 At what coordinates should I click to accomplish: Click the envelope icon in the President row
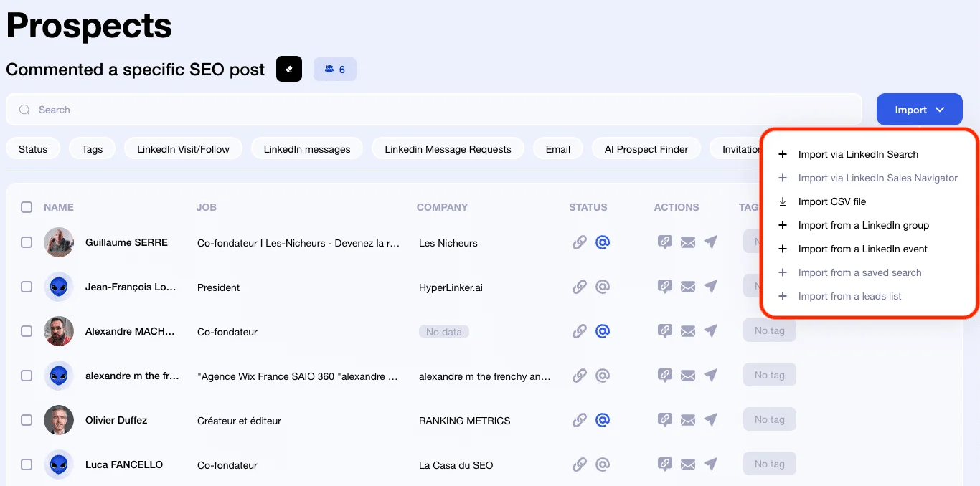[x=688, y=287]
